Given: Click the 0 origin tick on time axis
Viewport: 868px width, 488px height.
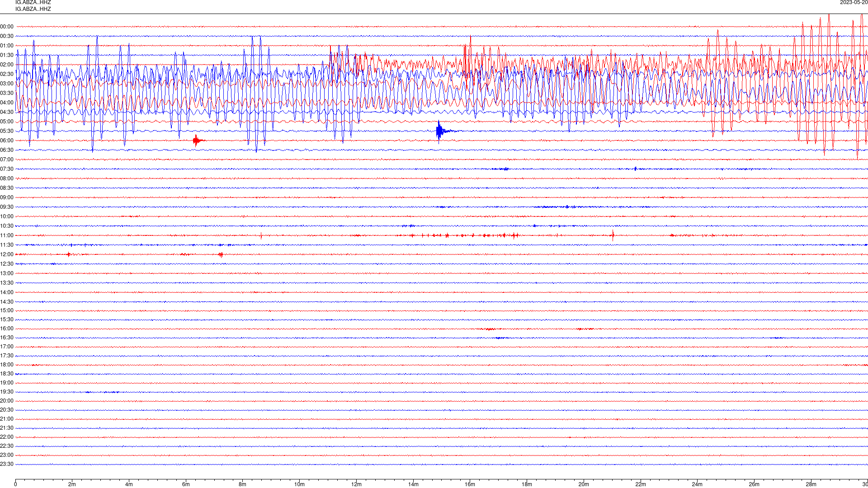Looking at the screenshot, I should tap(15, 484).
